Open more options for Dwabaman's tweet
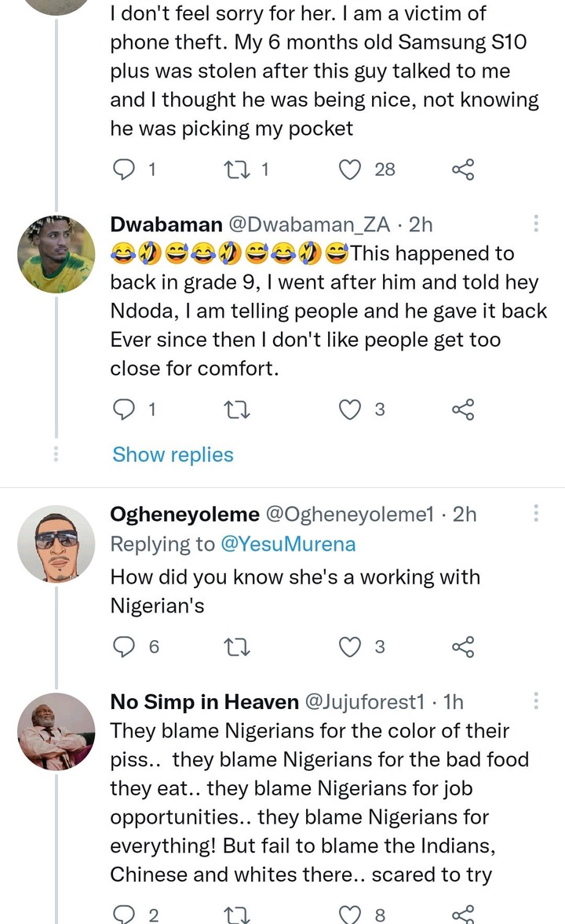Screen dimensions: 565x924 536,224
